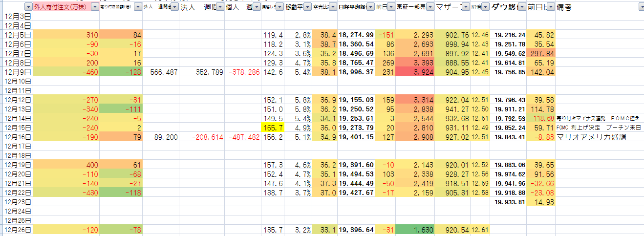Select the 12月9日 date cell
This screenshot has height=236, width=644.
pyautogui.click(x=17, y=72)
